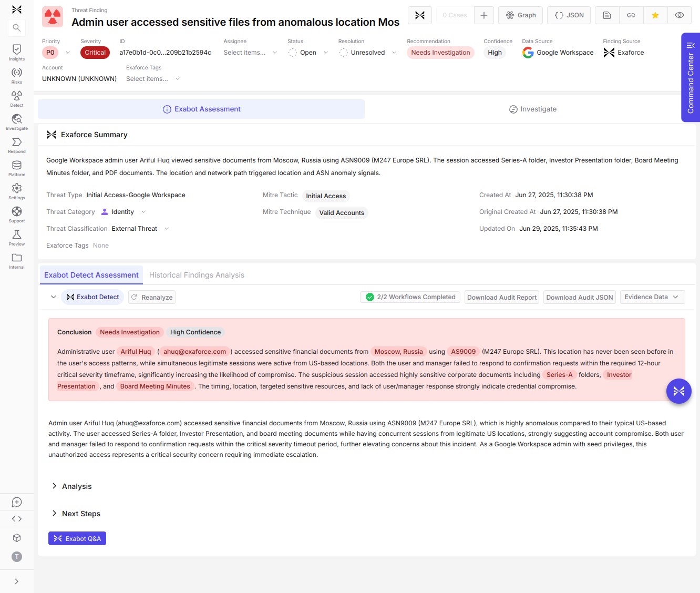Click the Exabot Detect pill
The height and width of the screenshot is (593, 700).
tap(92, 297)
